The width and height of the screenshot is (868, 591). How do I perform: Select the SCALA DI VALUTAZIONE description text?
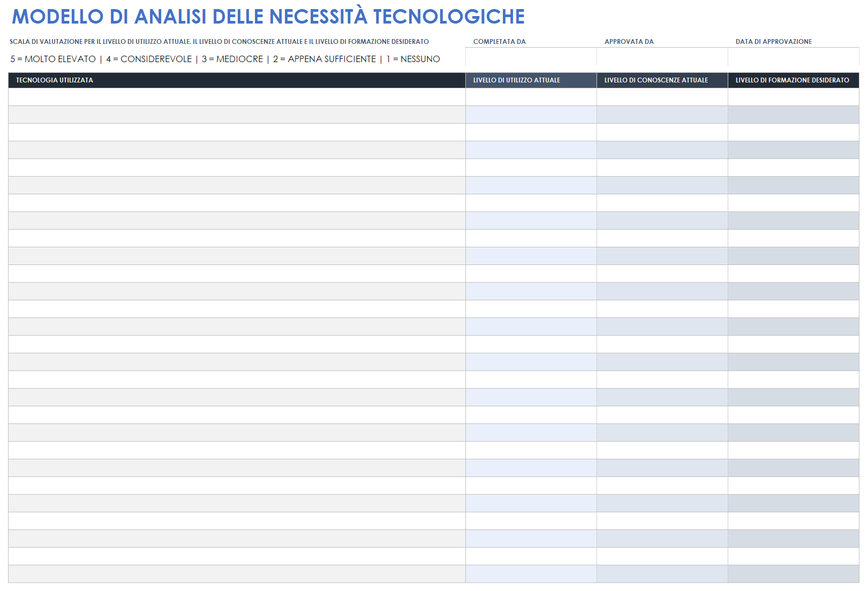219,42
